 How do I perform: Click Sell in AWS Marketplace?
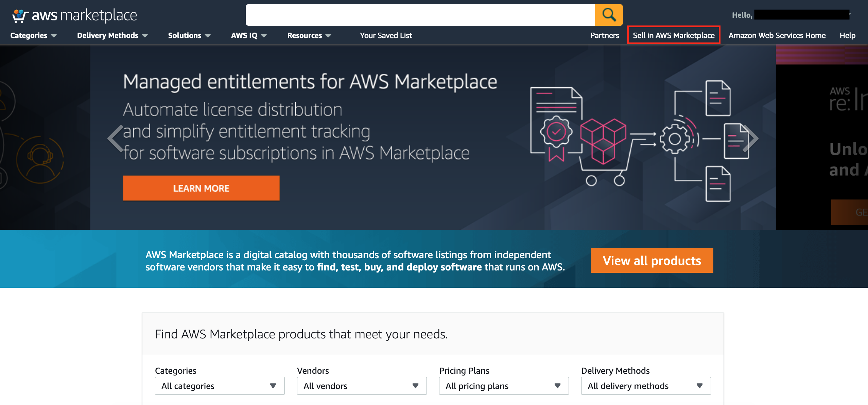point(673,35)
